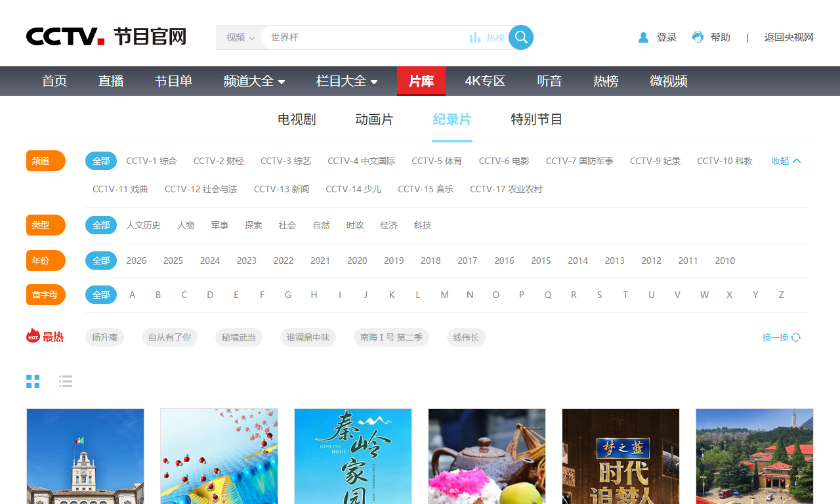
Task: Filter type by 科技
Action: point(423,225)
